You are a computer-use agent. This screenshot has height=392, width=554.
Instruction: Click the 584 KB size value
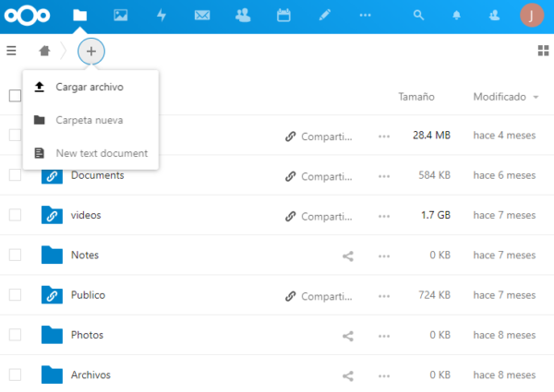coord(435,175)
